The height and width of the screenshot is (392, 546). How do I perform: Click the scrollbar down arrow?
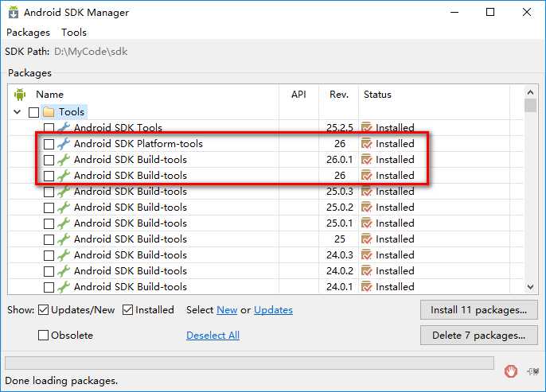pyautogui.click(x=530, y=287)
